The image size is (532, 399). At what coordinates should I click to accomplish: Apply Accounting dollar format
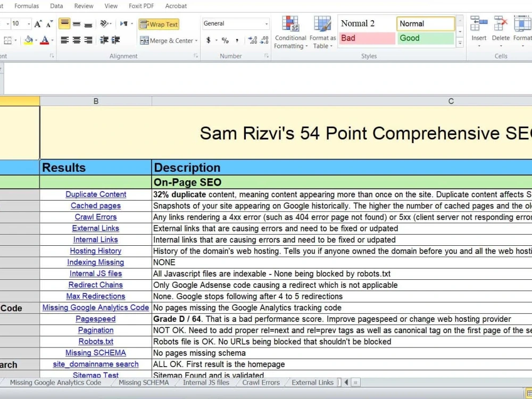(x=209, y=40)
